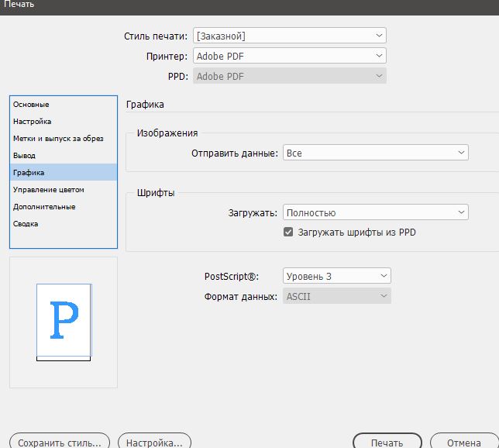
Task: Click the page preview thumbnail with P
Action: click(x=64, y=322)
